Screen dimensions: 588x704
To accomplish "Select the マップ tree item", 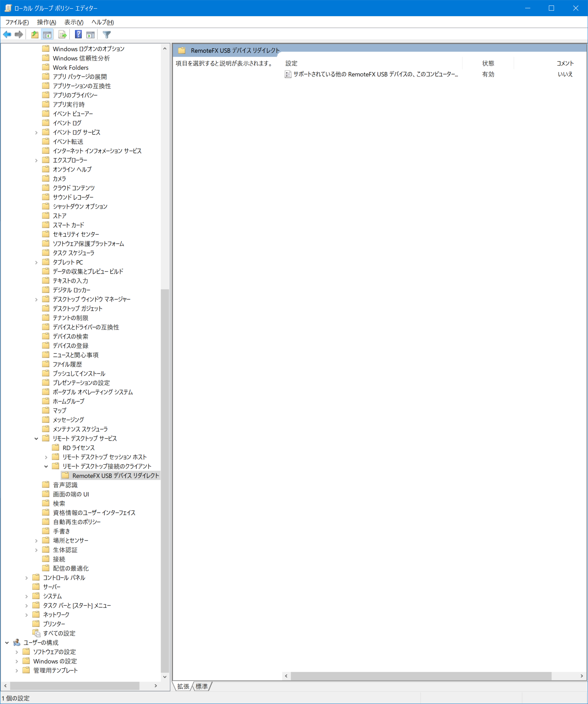I will point(59,411).
